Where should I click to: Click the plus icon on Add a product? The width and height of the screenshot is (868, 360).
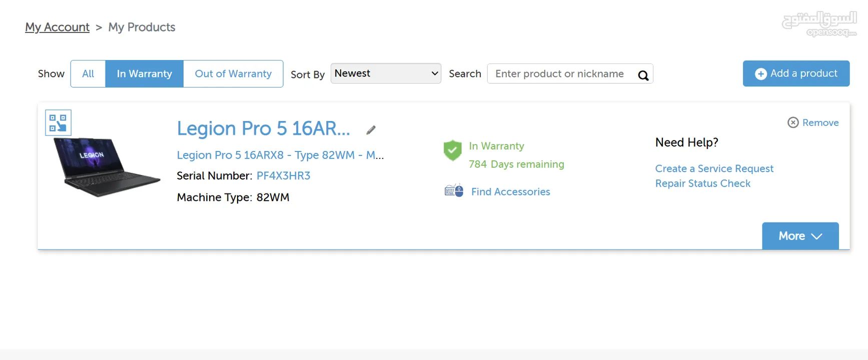point(760,74)
